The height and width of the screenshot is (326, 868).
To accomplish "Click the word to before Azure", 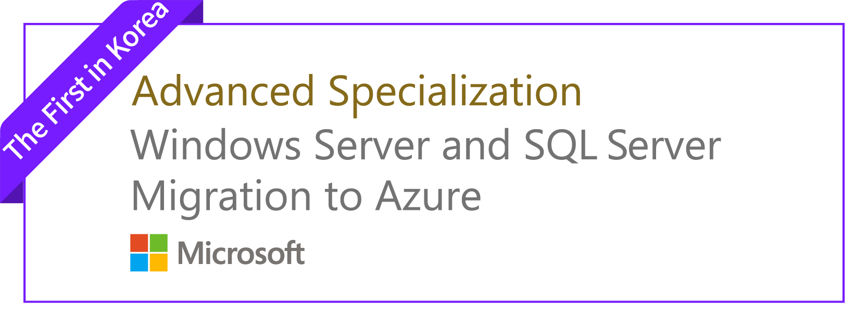I will (x=343, y=198).
